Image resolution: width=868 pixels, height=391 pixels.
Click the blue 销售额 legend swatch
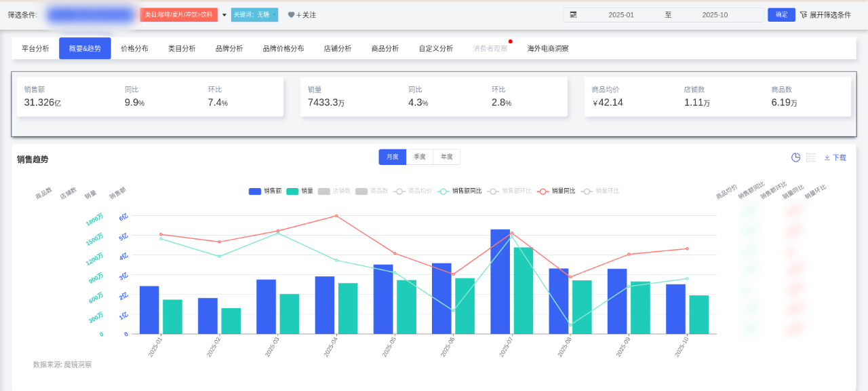255,191
